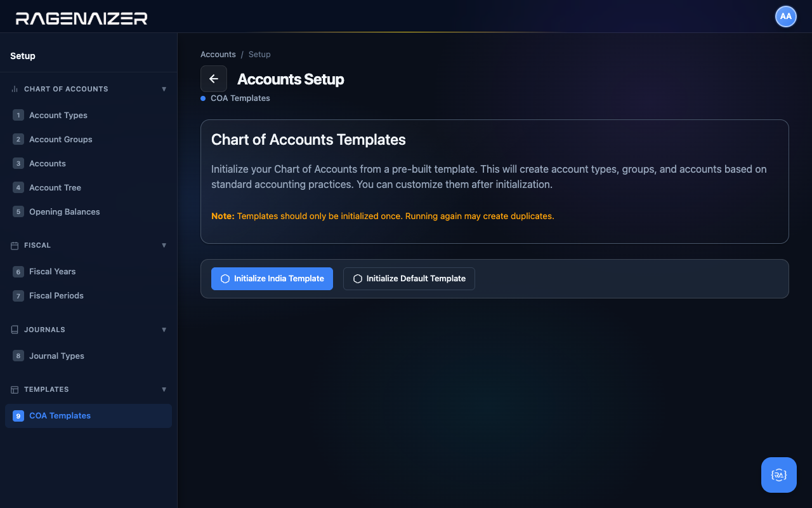Click the number 9 badge beside COA Templates
Image resolution: width=812 pixels, height=508 pixels.
(x=18, y=416)
